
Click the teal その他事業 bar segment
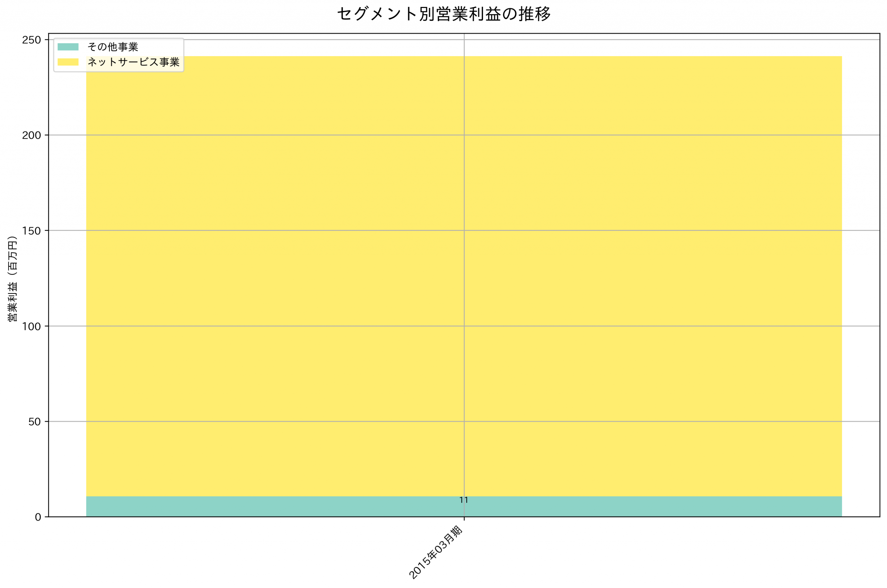pyautogui.click(x=464, y=507)
